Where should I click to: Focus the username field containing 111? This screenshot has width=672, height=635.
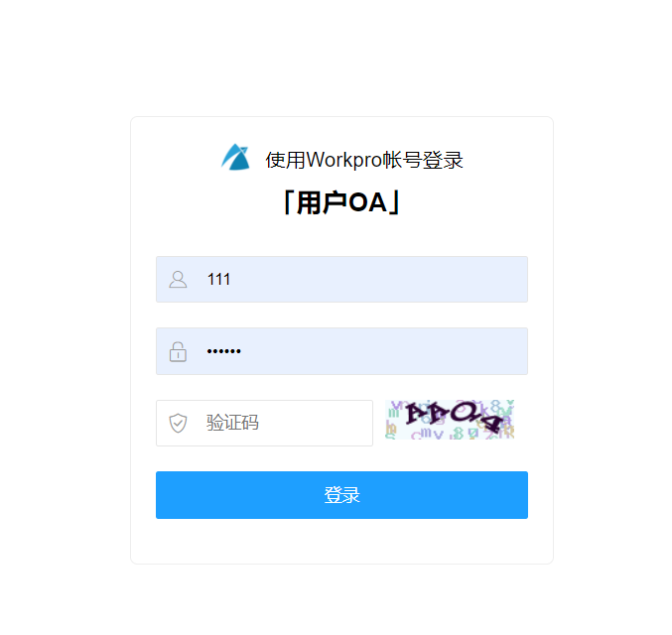[x=342, y=280]
